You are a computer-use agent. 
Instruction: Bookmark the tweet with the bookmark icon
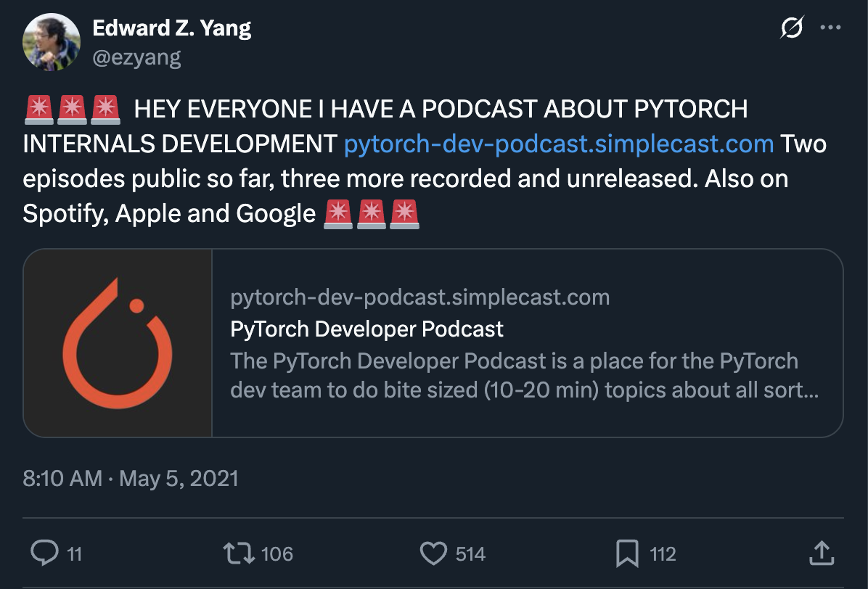pyautogui.click(x=627, y=553)
